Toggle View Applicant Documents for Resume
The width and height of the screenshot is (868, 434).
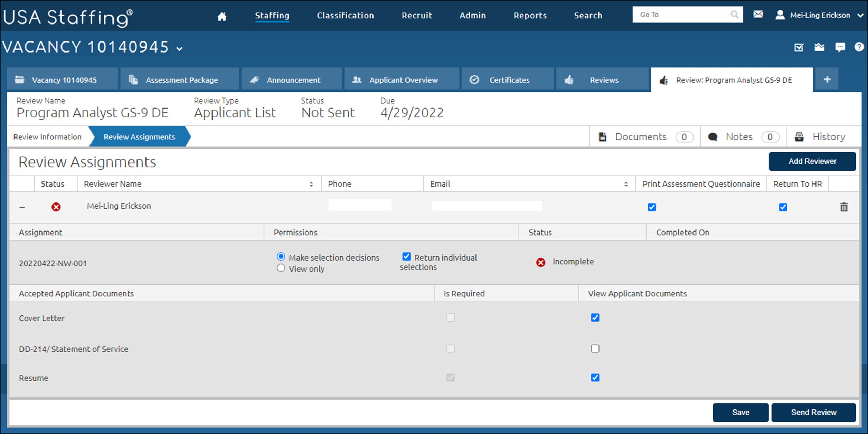595,377
